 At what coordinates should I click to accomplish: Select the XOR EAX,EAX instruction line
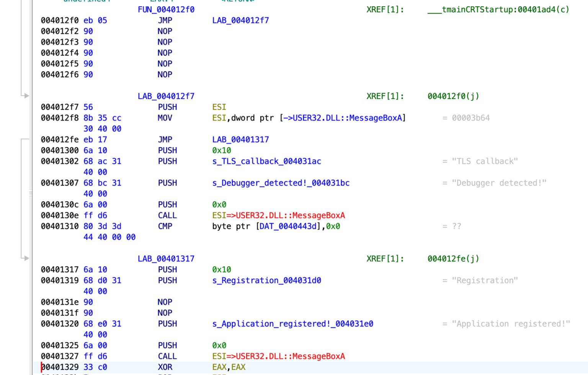(229, 367)
